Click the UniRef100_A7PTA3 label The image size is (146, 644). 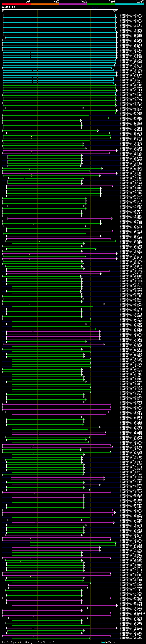tap(131, 480)
